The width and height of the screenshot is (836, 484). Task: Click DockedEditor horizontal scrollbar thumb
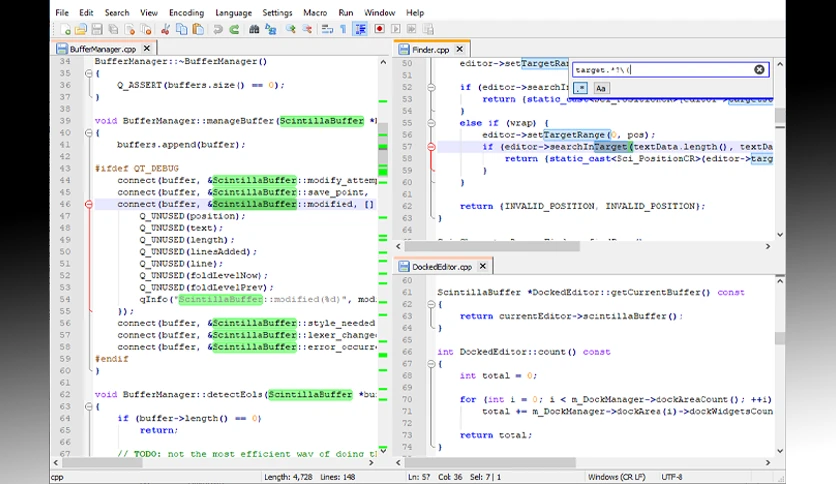pyautogui.click(x=491, y=463)
